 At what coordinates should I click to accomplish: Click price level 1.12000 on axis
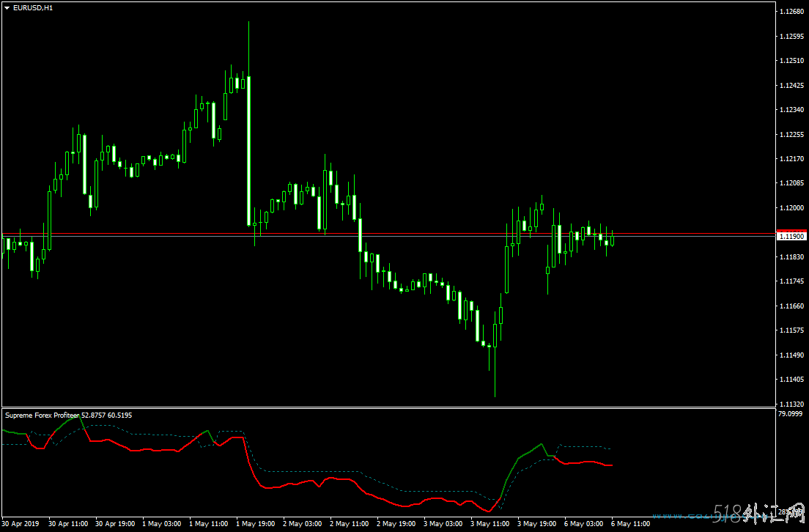792,207
